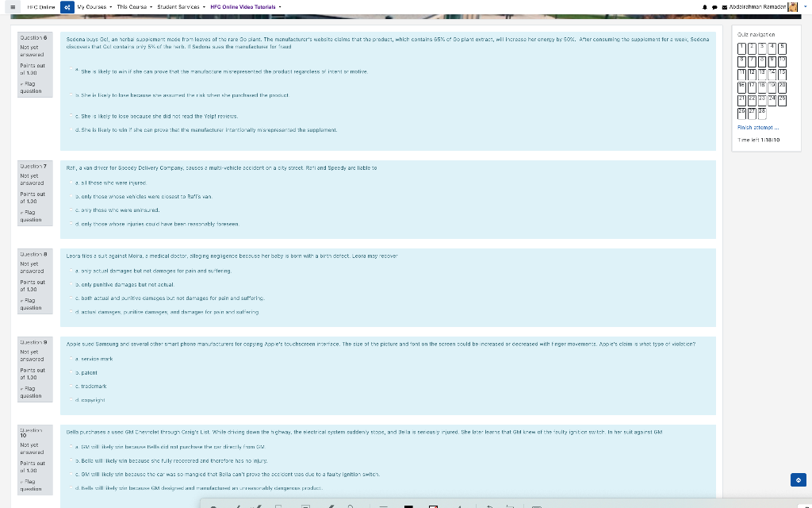
Task: Flag Question 9 for review
Action: tap(31, 392)
